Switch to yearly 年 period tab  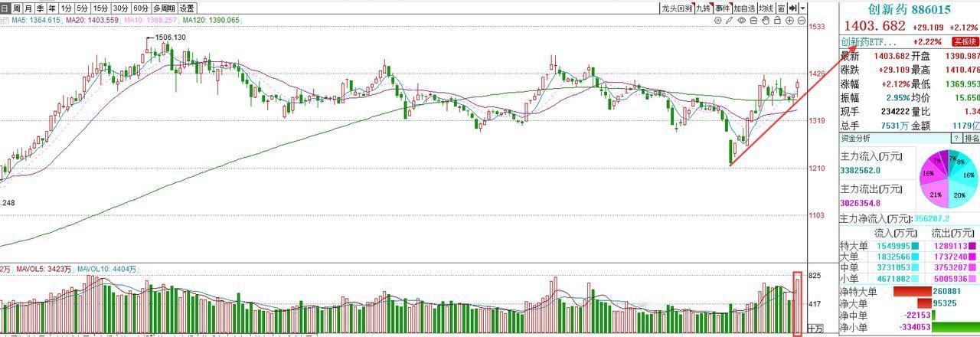(x=53, y=8)
